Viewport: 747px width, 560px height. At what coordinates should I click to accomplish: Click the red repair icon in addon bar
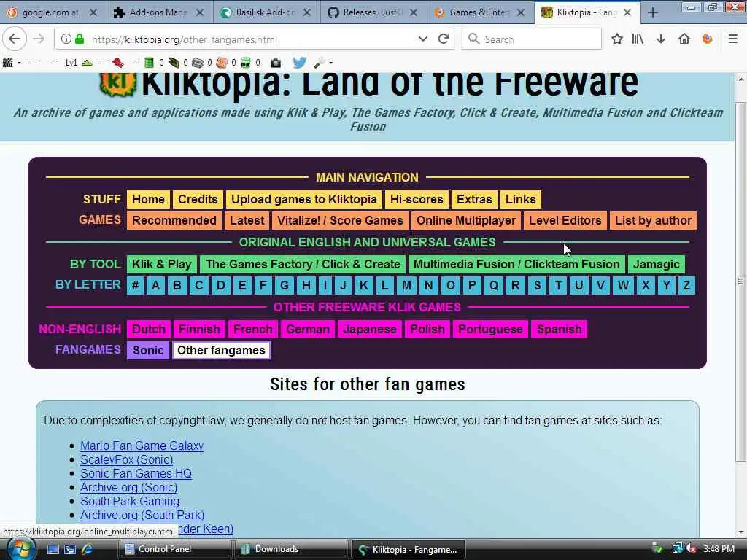118,63
